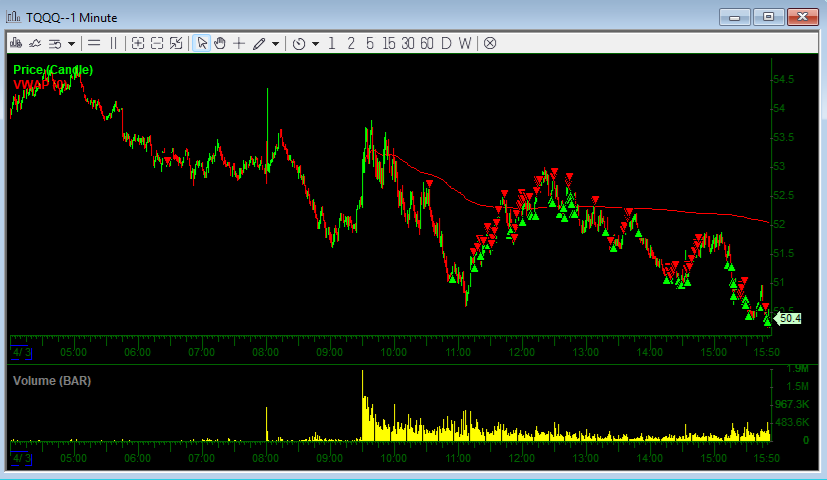
Task: Switch to 1 minute interval
Action: pyautogui.click(x=332, y=43)
